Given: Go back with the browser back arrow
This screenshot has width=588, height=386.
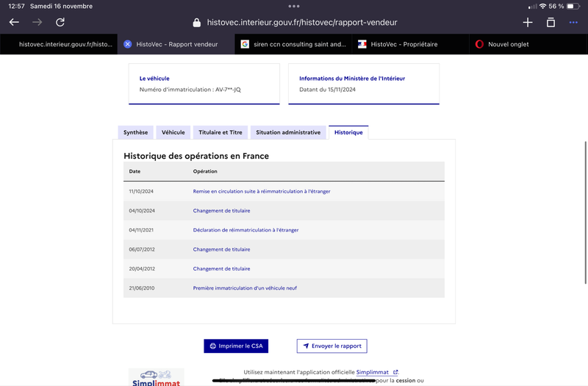Looking at the screenshot, I should tap(14, 22).
